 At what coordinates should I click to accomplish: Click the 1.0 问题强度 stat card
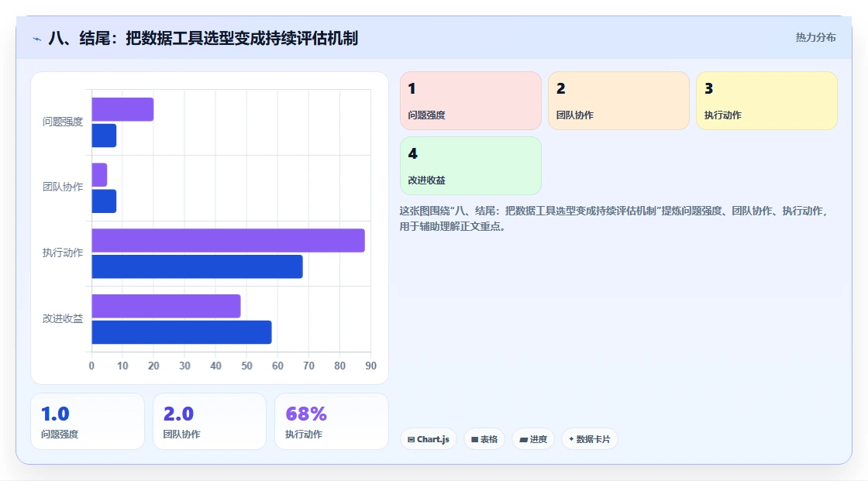[88, 421]
